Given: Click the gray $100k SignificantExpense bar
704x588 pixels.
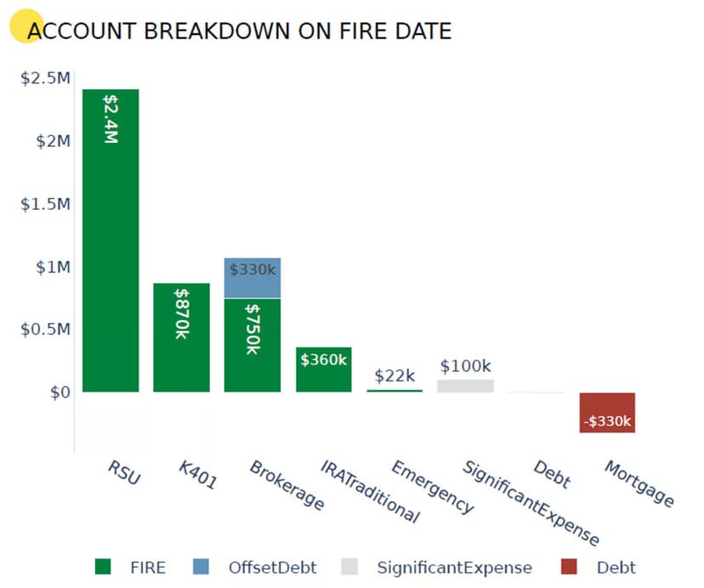Looking at the screenshot, I should (x=465, y=386).
